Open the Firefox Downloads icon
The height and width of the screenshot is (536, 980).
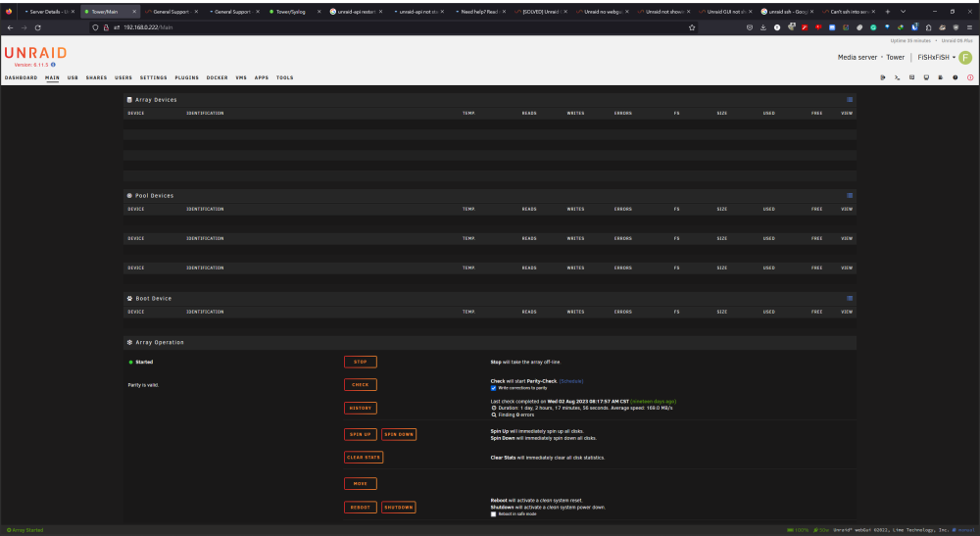pos(763,27)
